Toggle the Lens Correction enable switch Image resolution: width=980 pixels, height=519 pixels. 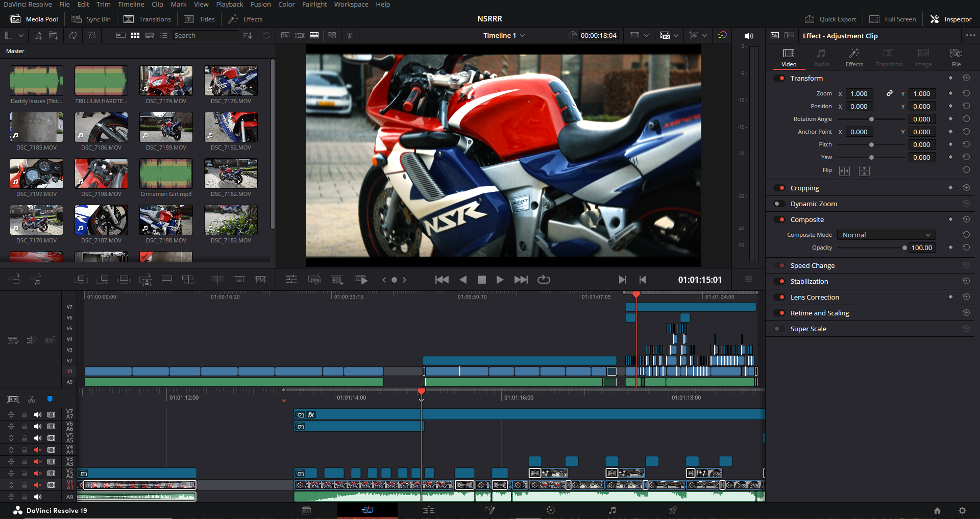[779, 297]
